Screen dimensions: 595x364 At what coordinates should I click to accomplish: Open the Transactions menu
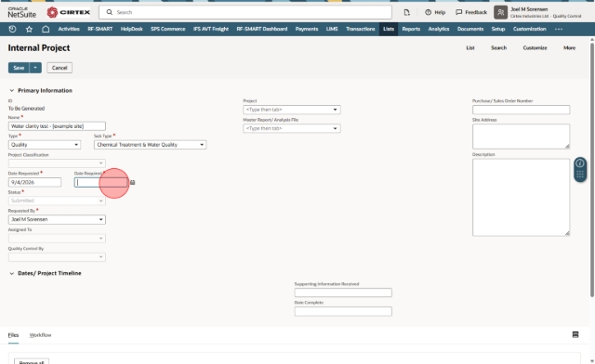(361, 29)
